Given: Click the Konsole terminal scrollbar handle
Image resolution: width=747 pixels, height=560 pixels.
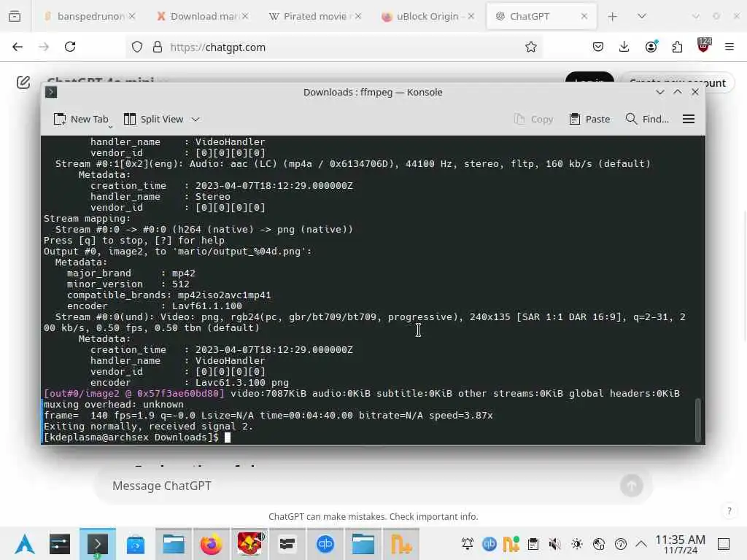Looking at the screenshot, I should pyautogui.click(x=698, y=419).
